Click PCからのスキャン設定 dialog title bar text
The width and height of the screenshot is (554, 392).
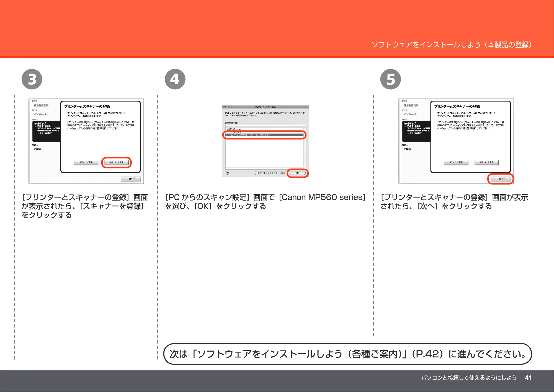click(x=266, y=107)
